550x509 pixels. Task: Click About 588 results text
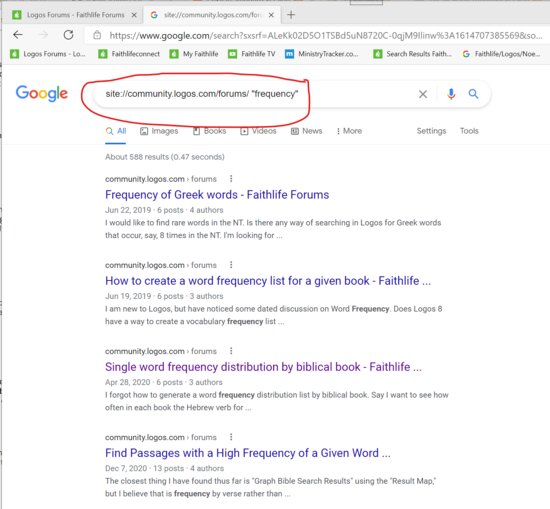pyautogui.click(x=165, y=157)
